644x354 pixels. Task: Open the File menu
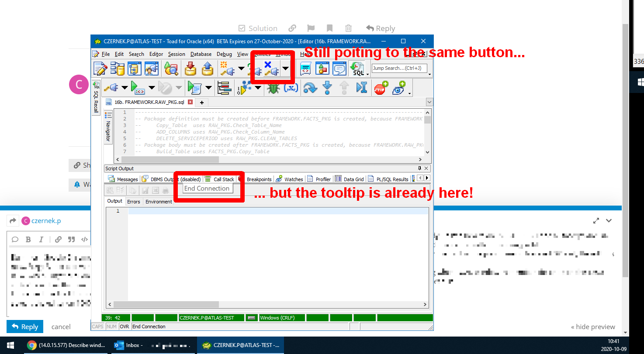point(106,54)
